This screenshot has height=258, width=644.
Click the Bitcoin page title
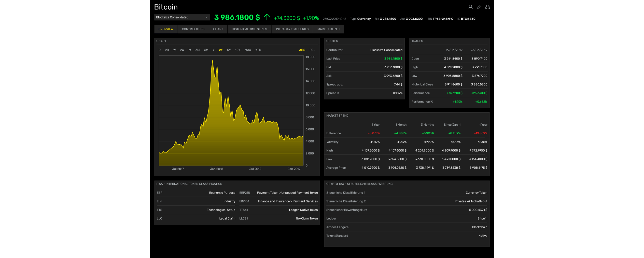pyautogui.click(x=166, y=7)
